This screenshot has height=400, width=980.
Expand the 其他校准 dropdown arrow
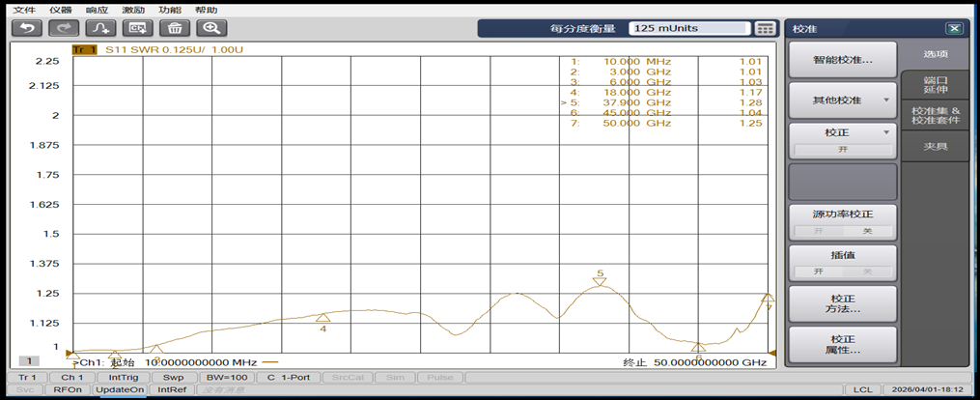point(885,100)
